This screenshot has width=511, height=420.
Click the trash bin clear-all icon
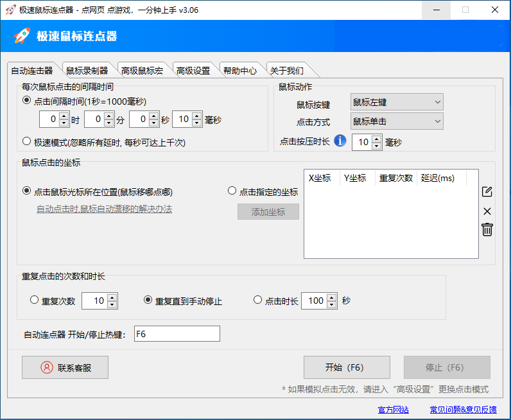point(487,229)
